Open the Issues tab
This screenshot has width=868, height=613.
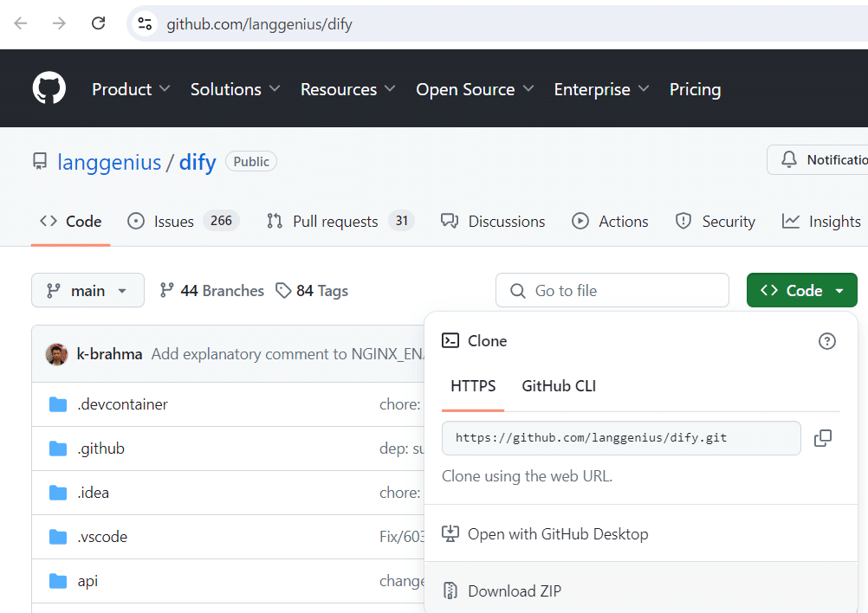point(184,222)
